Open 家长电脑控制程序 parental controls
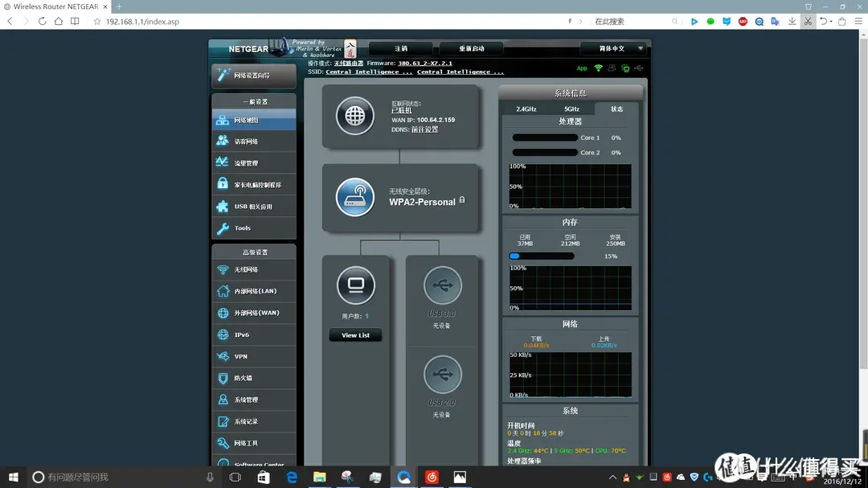The height and width of the screenshot is (488, 868). pyautogui.click(x=253, y=184)
